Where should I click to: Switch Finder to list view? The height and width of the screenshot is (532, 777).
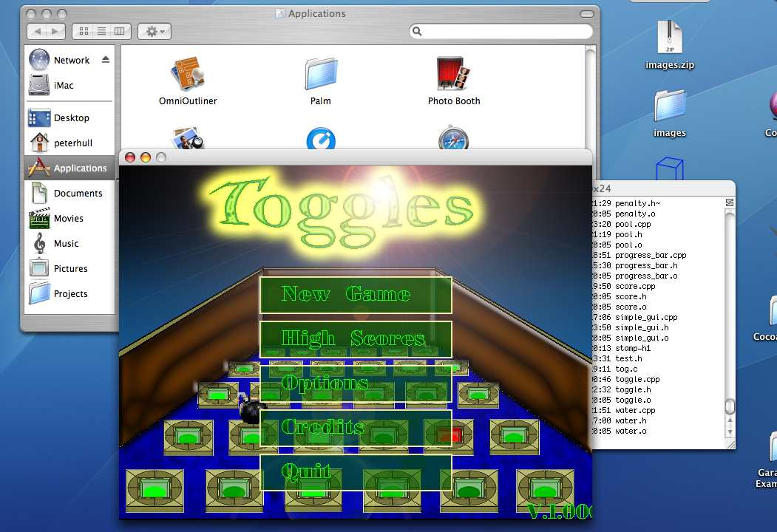[101, 31]
